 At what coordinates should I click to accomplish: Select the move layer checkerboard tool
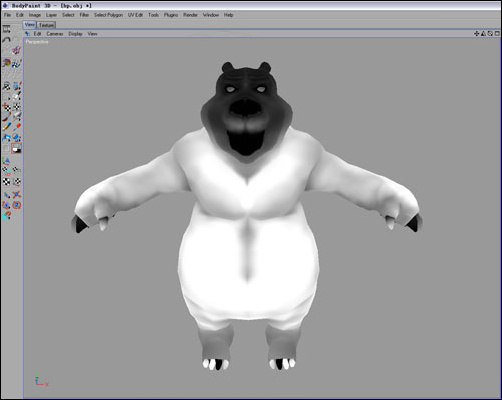[6, 107]
